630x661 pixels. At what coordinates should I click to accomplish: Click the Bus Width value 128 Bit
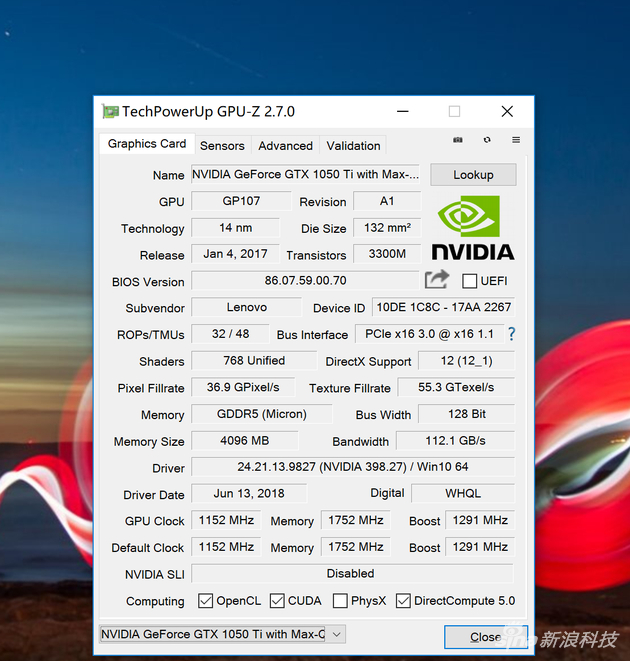(466, 414)
